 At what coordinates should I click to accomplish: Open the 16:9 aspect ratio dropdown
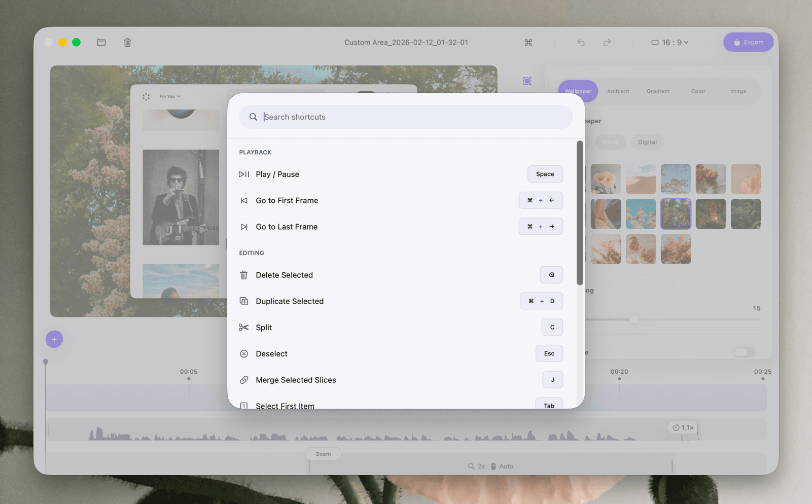click(x=668, y=42)
